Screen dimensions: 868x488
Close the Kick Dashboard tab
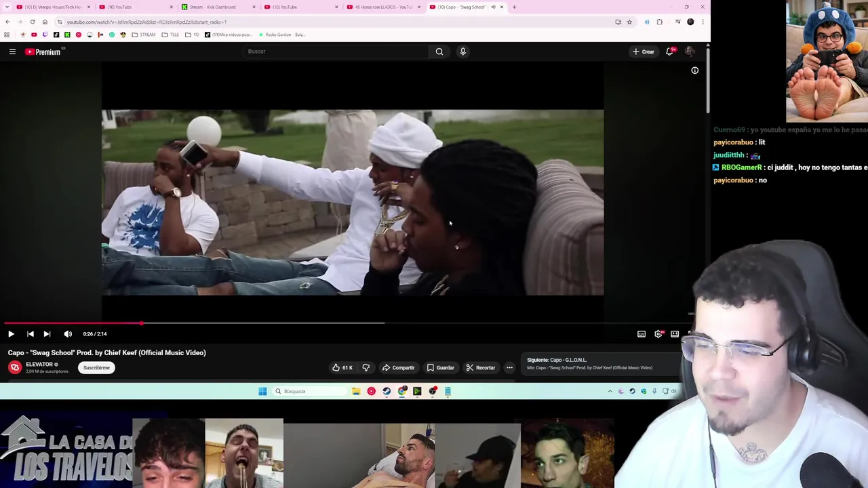click(254, 7)
